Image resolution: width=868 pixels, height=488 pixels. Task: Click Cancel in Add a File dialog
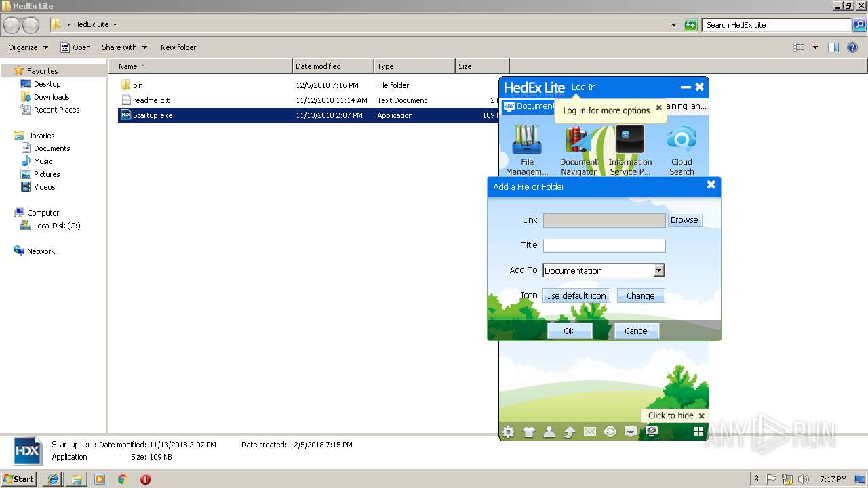coord(637,331)
